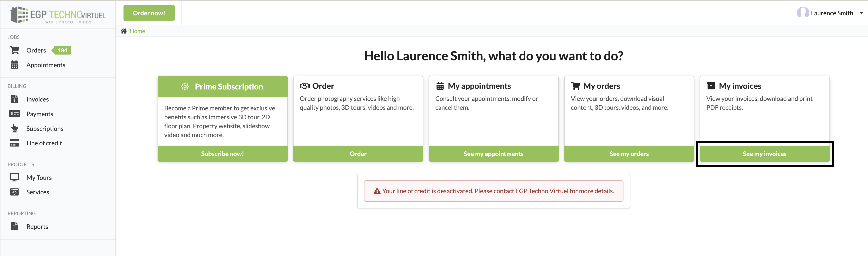
Task: Click the Line of credit card icon
Action: pyautogui.click(x=14, y=143)
